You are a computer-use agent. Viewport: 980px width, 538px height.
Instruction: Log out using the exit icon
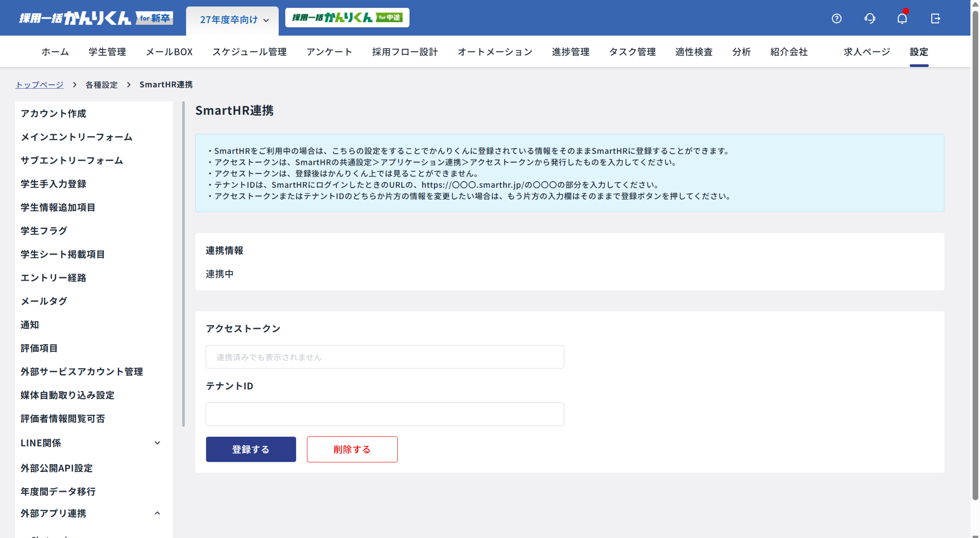point(936,18)
